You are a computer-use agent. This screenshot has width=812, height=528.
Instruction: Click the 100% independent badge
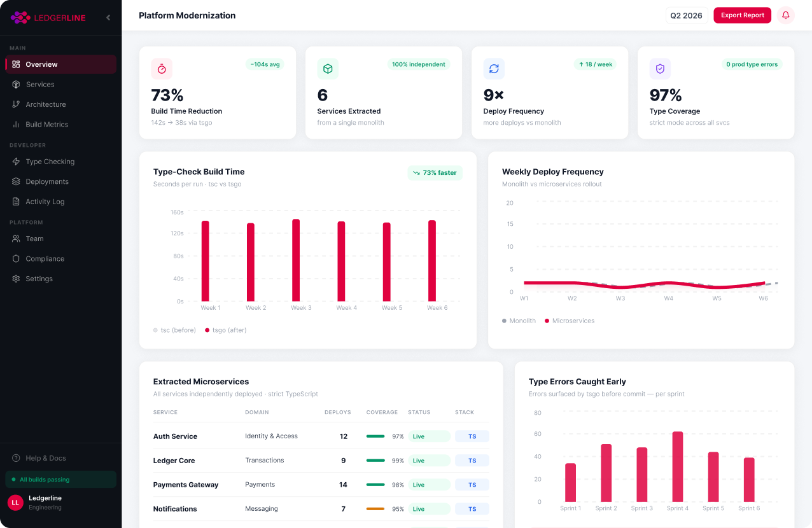click(x=419, y=64)
